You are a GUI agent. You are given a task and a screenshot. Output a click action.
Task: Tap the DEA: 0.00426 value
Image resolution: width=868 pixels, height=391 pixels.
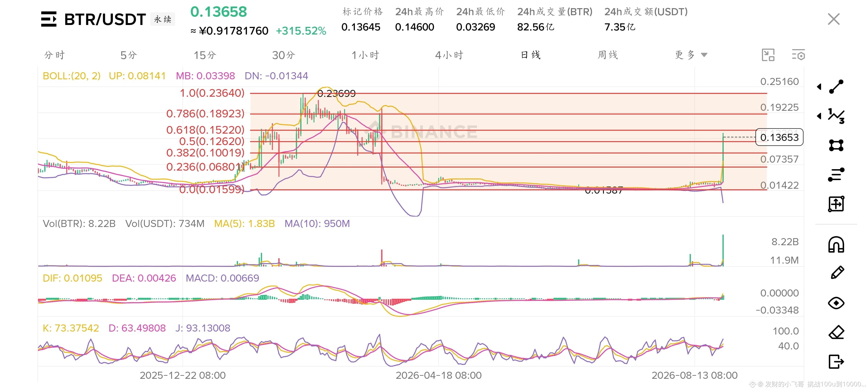point(144,278)
